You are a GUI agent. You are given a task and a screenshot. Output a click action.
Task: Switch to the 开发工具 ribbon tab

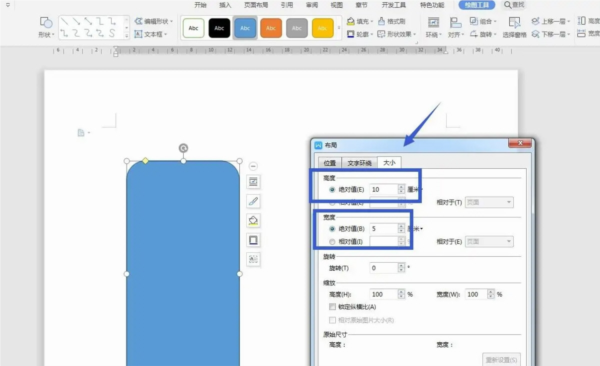[394, 5]
